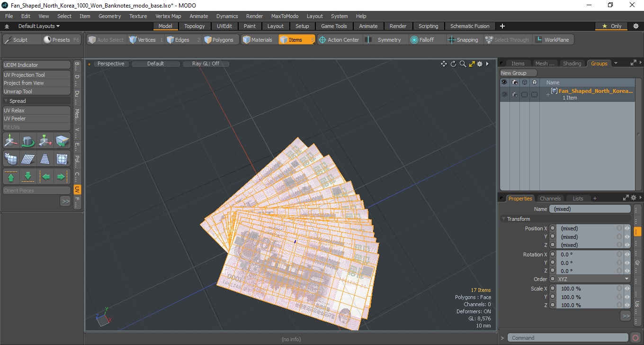Switch to Materials selection mode
Image resolution: width=644 pixels, height=345 pixels.
point(258,40)
